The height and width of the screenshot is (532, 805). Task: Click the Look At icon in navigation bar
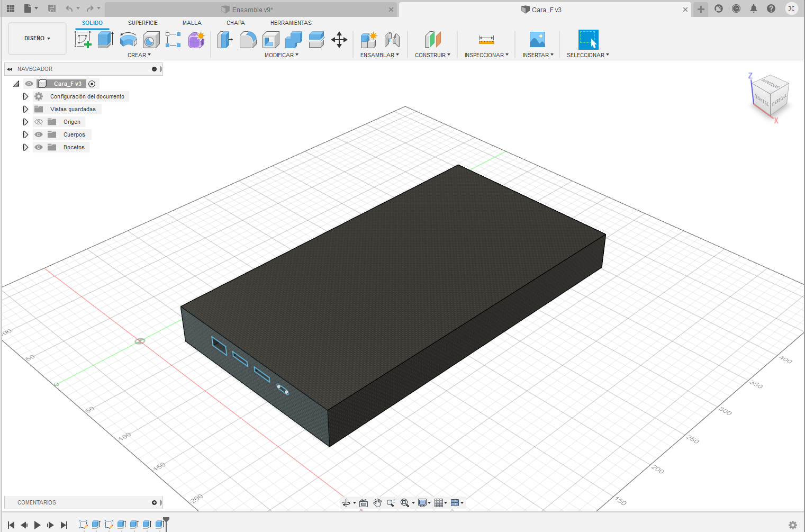[364, 503]
